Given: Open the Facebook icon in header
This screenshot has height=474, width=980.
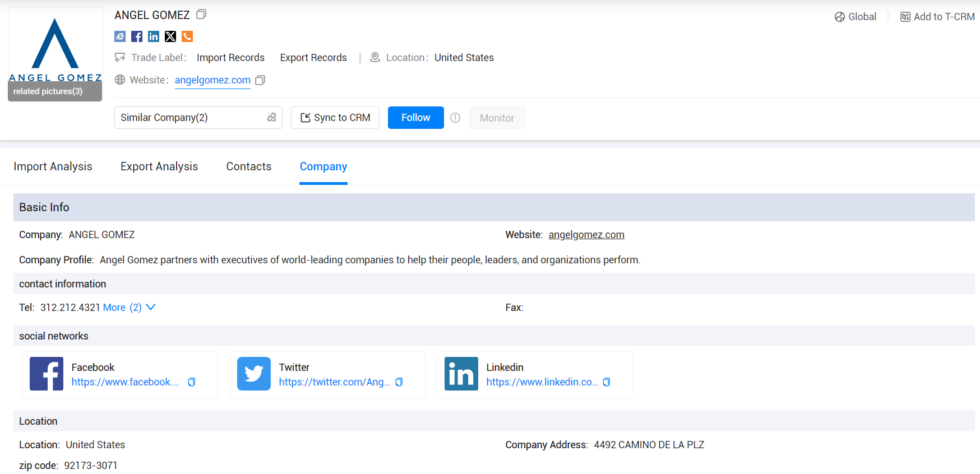Looking at the screenshot, I should (x=137, y=36).
